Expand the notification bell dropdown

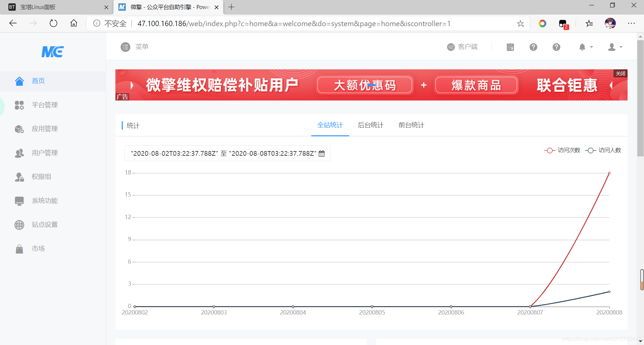586,47
